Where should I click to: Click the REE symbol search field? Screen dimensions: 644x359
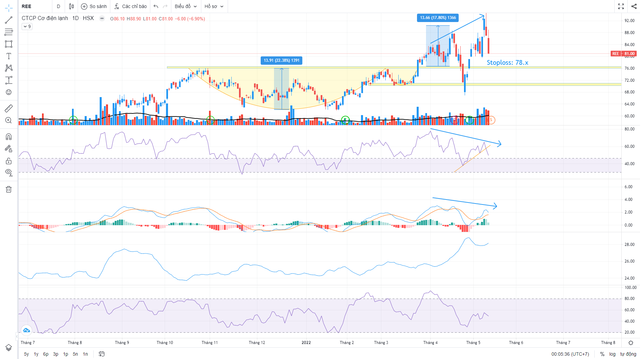(35, 6)
